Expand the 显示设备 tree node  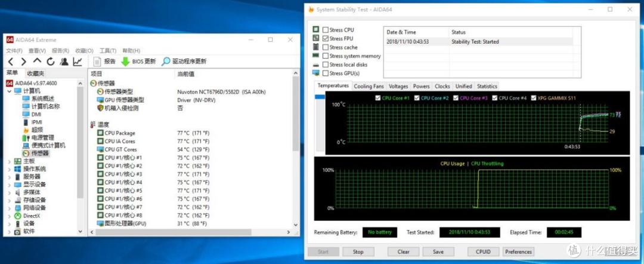10,185
